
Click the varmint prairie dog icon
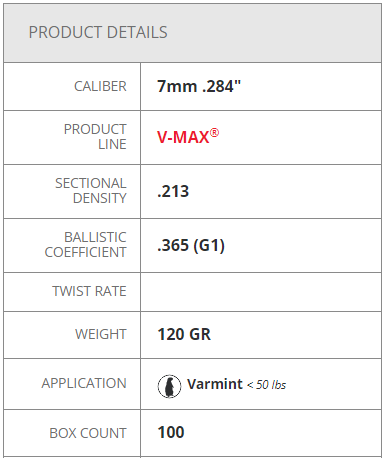coord(169,386)
